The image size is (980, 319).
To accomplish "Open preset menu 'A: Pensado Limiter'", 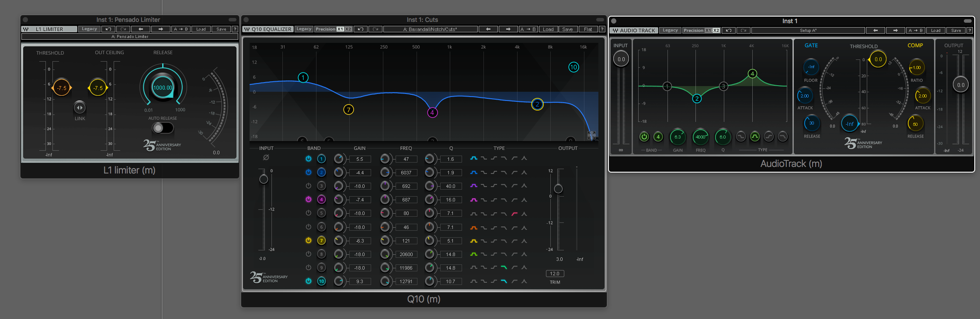I will pos(130,37).
